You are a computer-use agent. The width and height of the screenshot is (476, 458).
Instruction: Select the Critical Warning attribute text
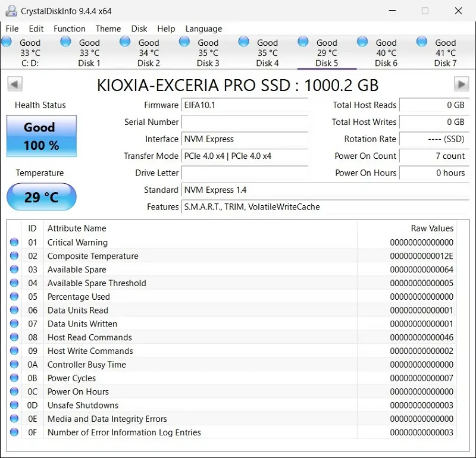pyautogui.click(x=77, y=243)
